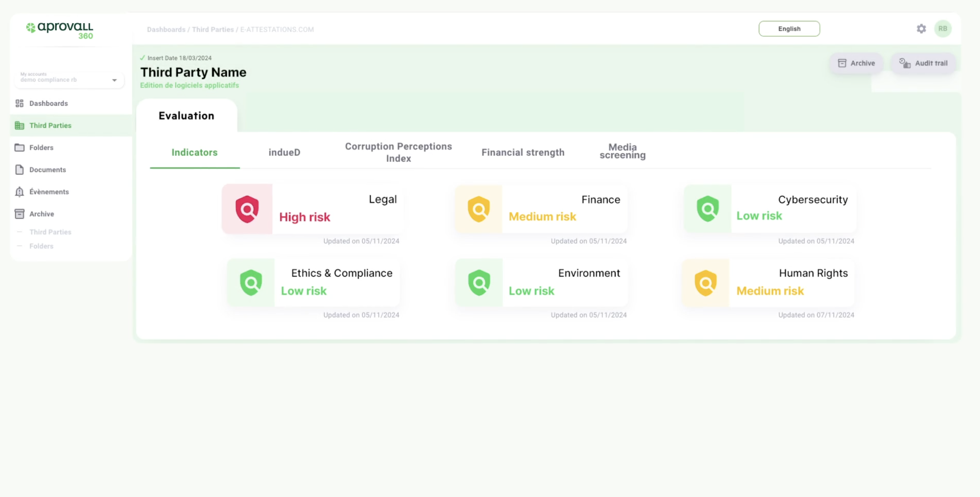Click the Human Rights shield icon
Viewport: 980px width, 497px height.
click(x=706, y=283)
